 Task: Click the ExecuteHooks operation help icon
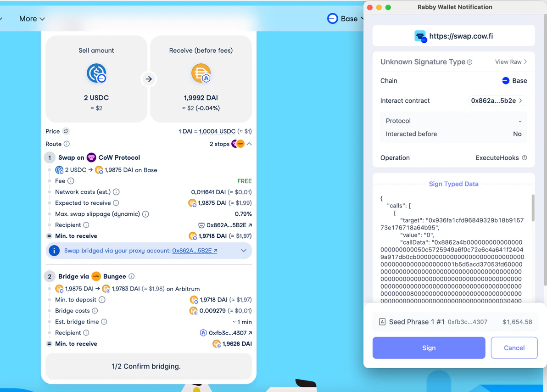click(x=525, y=158)
